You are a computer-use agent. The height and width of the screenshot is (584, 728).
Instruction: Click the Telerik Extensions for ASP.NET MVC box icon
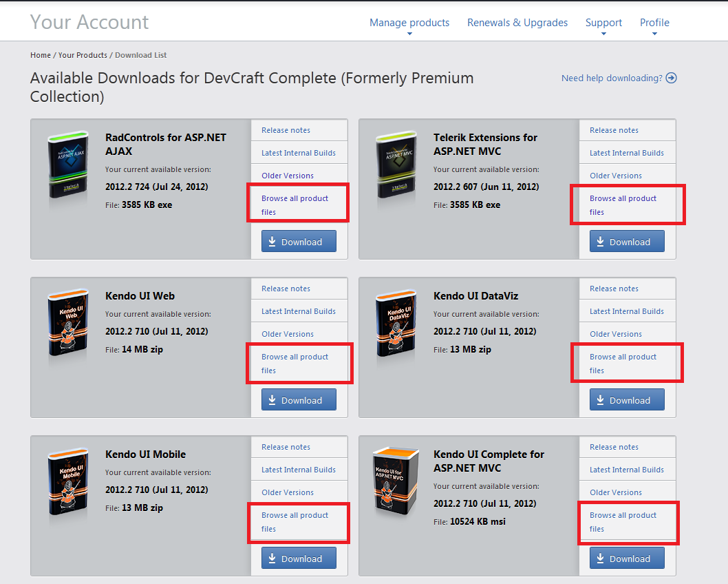[396, 166]
